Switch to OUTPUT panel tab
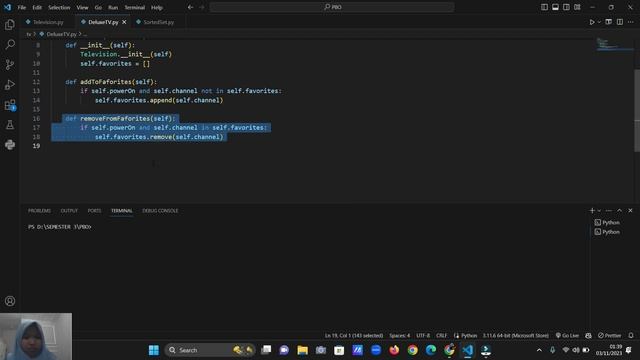This screenshot has height=360, width=640. coord(69,211)
